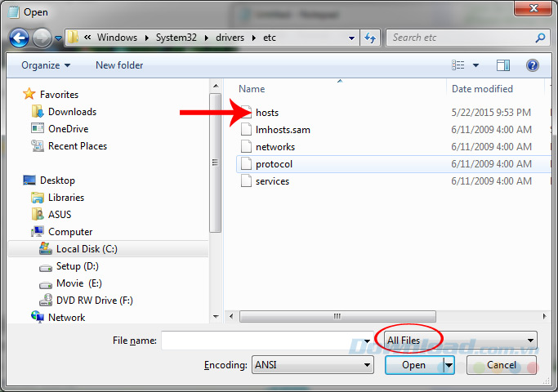Click the Open button's split arrow

449,365
